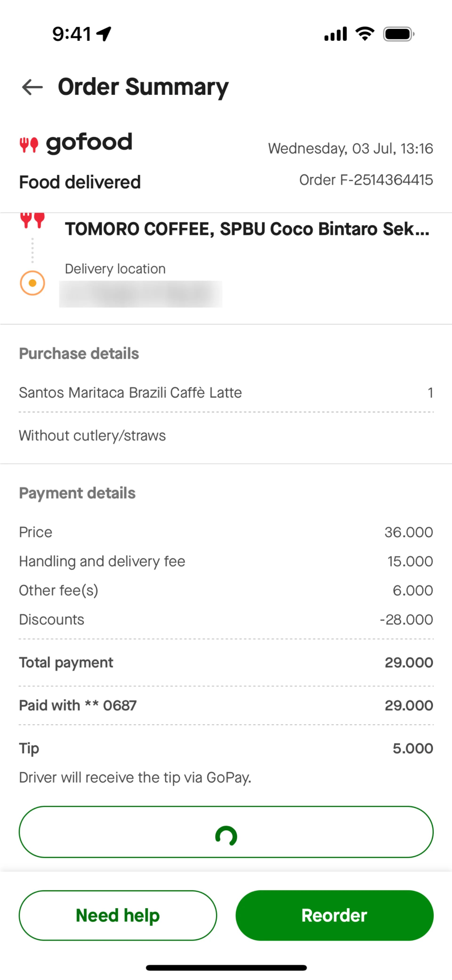Screen dimensions: 452x980
Task: Tap the gofood fork and spoon logo
Action: point(29,145)
